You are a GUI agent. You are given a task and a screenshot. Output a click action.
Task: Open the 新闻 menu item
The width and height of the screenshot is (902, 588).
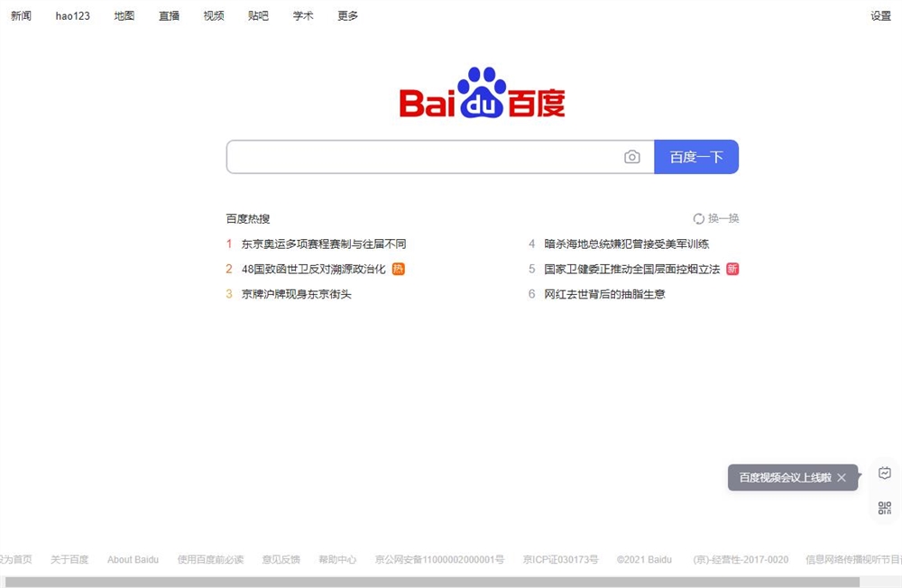(22, 15)
